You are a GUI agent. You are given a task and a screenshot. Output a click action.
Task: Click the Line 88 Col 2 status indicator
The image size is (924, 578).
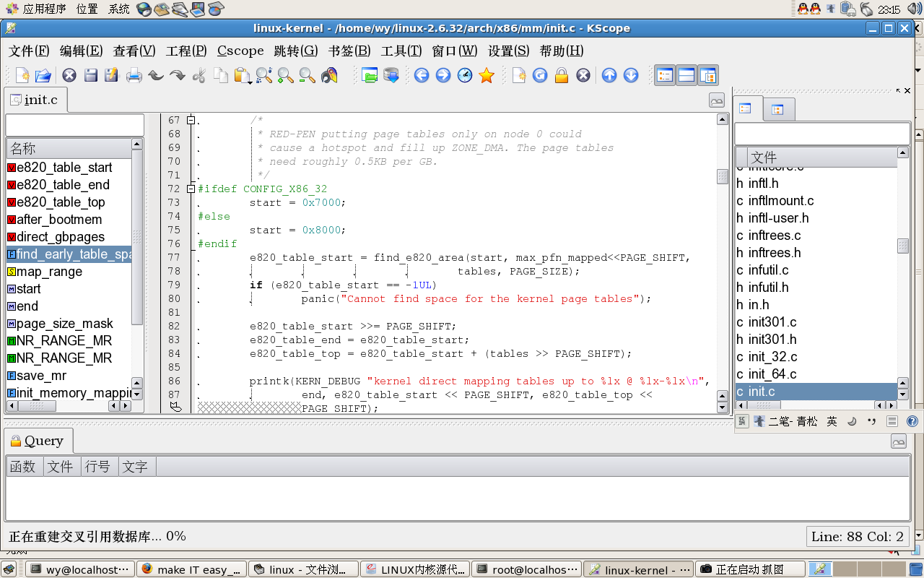858,536
